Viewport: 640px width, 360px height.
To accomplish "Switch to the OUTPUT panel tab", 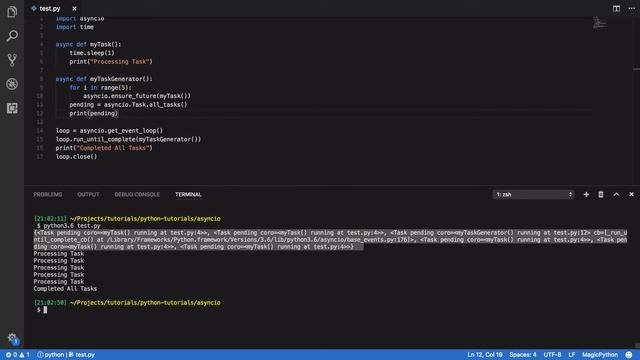I will click(88, 195).
